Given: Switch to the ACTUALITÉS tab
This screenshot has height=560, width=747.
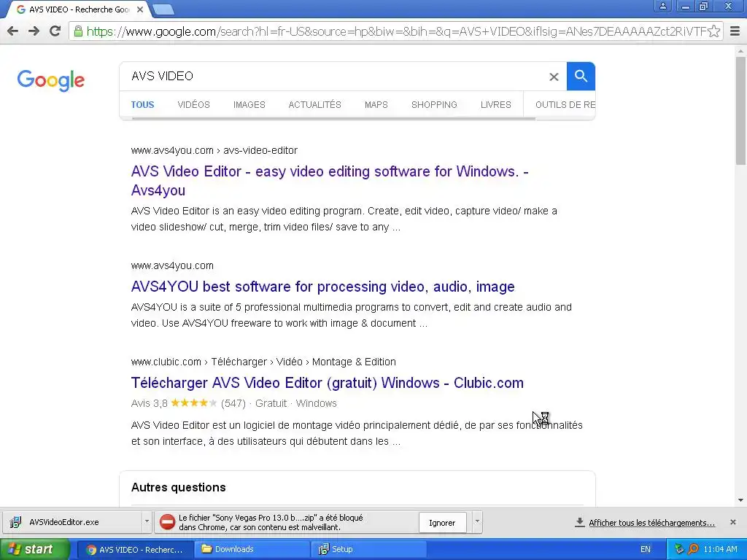Looking at the screenshot, I should 315,105.
